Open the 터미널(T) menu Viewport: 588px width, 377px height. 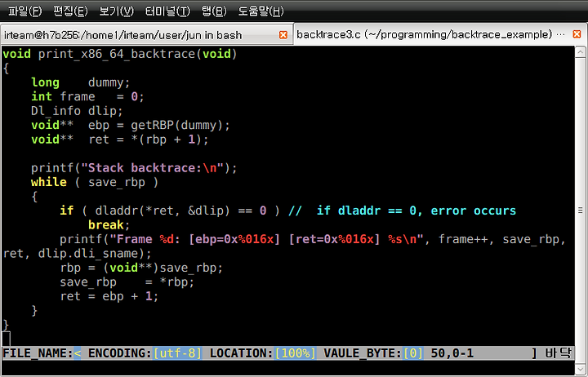coord(167,11)
